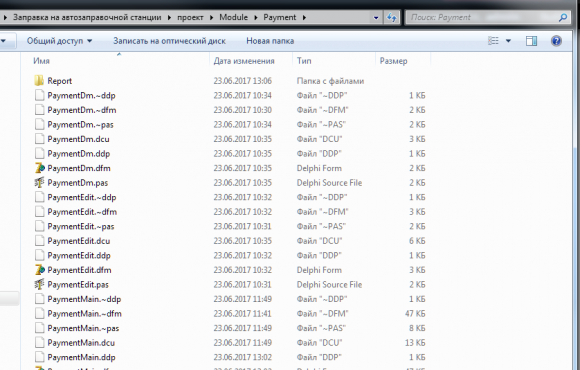Viewport: 580px width, 370px height.
Task: Select the PaymentEdit.pas source file icon
Action: coord(40,284)
